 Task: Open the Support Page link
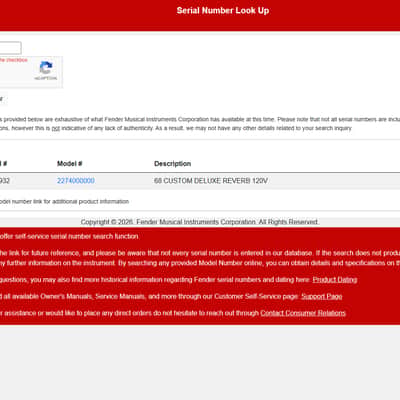(322, 296)
